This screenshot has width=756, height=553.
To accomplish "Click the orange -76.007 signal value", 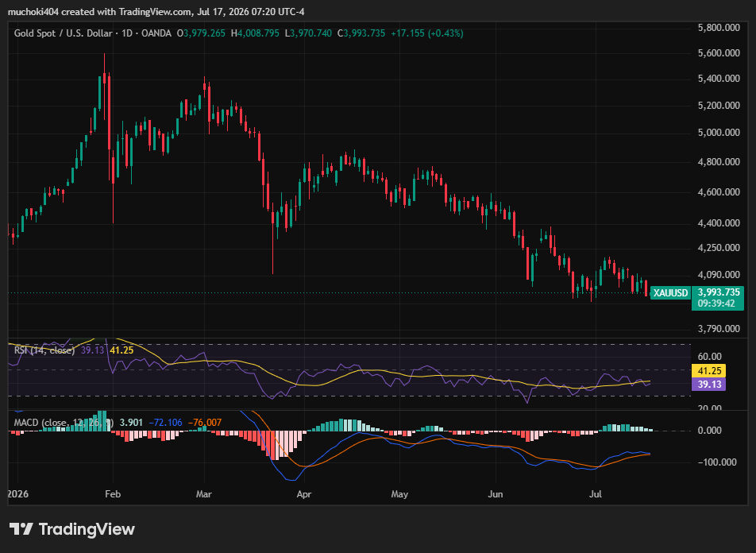I will coord(204,423).
